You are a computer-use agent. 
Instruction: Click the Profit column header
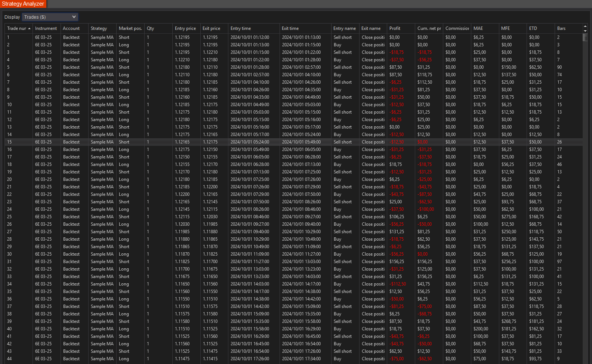pyautogui.click(x=401, y=28)
